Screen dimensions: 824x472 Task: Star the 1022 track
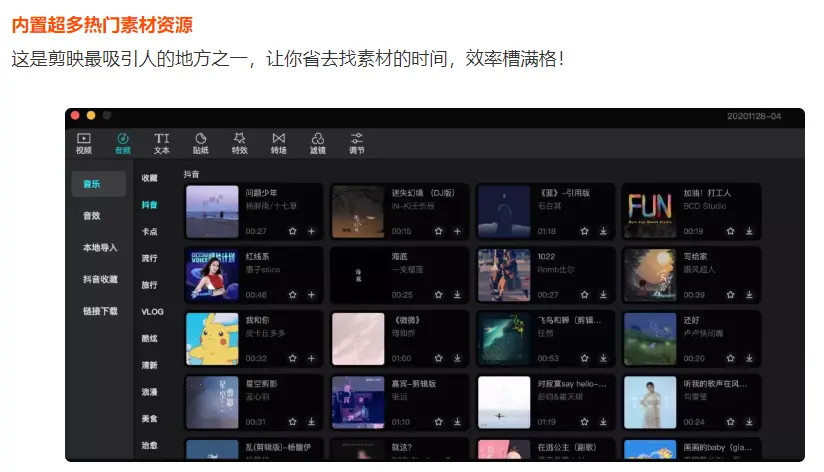point(584,295)
